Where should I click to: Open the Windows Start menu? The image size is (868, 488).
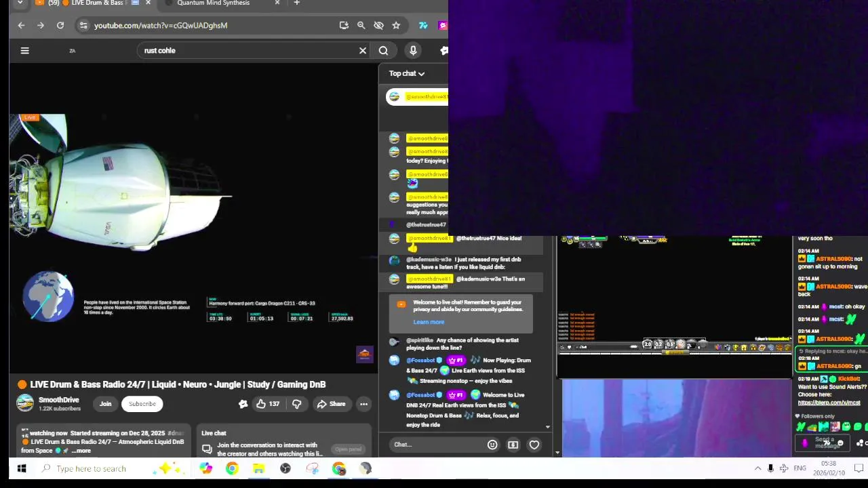click(x=21, y=468)
